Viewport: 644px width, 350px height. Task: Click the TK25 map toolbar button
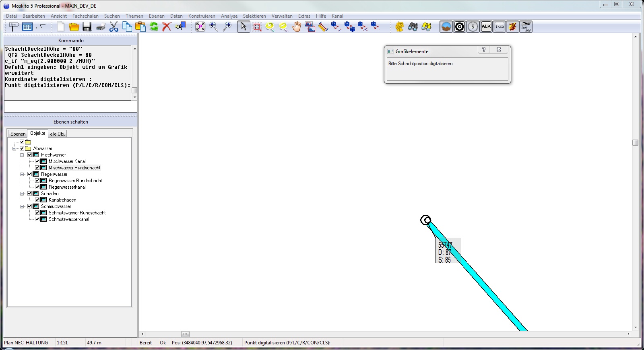(499, 27)
